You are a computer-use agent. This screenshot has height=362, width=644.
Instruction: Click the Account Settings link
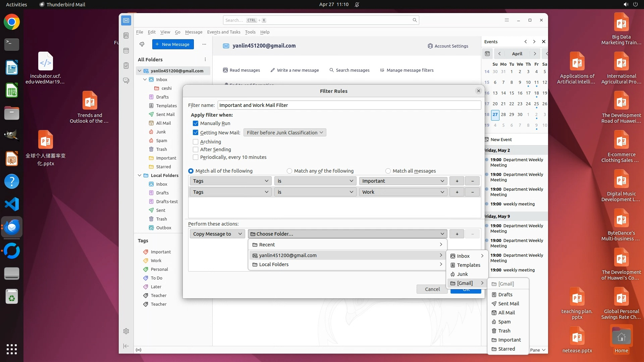point(448,46)
